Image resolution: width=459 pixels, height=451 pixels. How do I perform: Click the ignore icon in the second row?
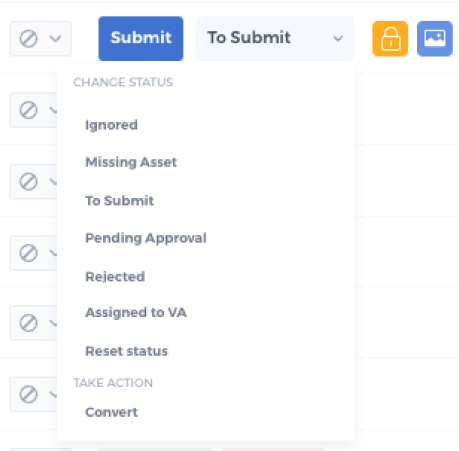(x=28, y=110)
